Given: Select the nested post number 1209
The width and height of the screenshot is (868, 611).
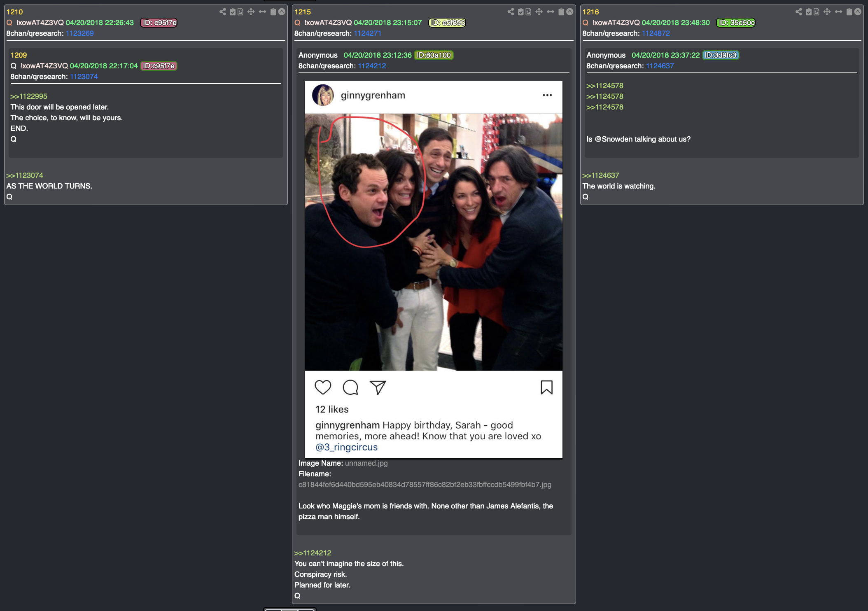Looking at the screenshot, I should (x=19, y=55).
